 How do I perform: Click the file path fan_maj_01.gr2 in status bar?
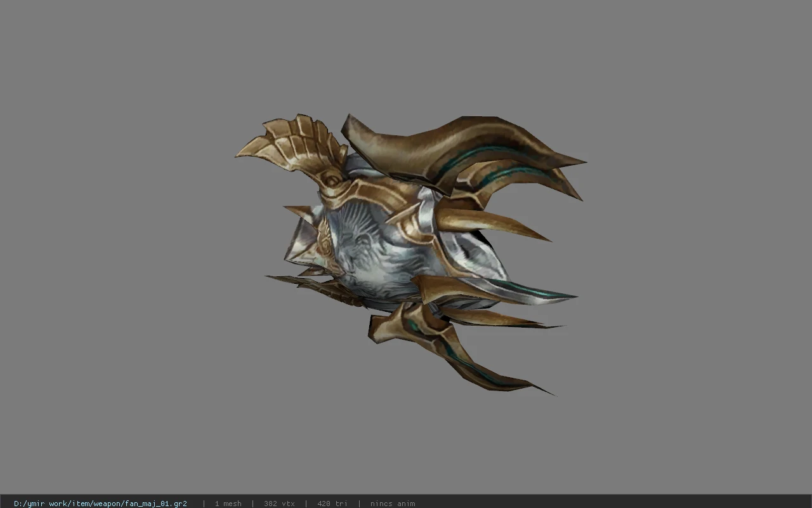tap(100, 504)
